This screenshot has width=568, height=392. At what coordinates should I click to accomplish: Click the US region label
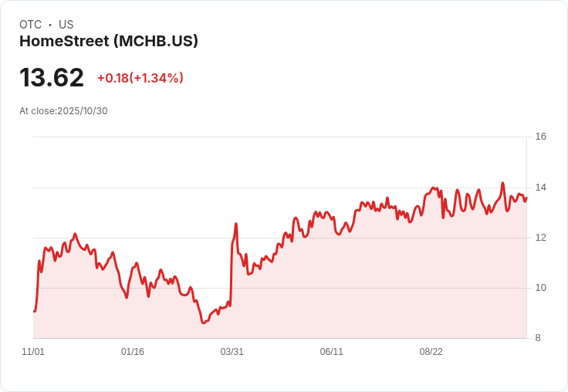point(66,25)
